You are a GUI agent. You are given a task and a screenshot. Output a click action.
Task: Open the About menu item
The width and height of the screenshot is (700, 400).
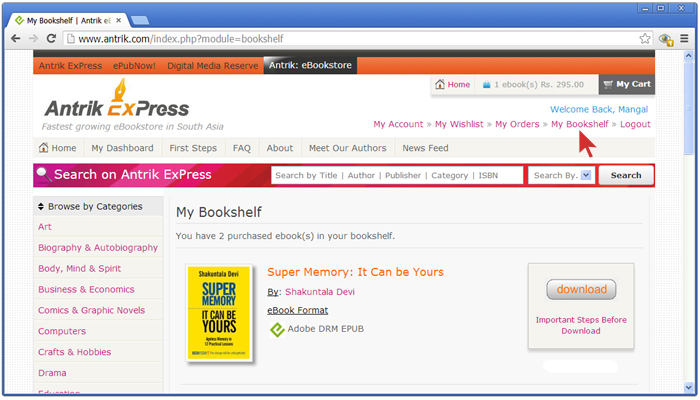pyautogui.click(x=280, y=148)
